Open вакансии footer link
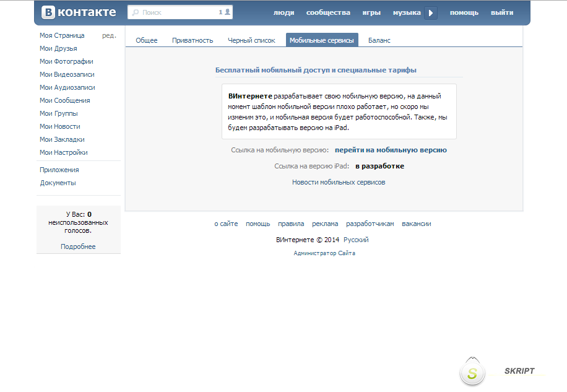Image resolution: width=567 pixels, height=392 pixels. coord(417,224)
